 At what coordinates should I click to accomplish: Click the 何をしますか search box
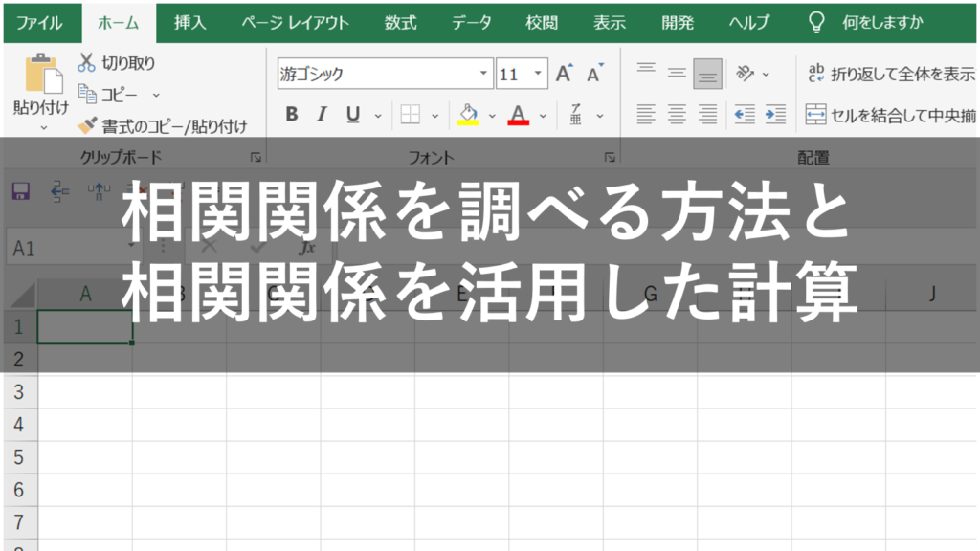[x=882, y=23]
